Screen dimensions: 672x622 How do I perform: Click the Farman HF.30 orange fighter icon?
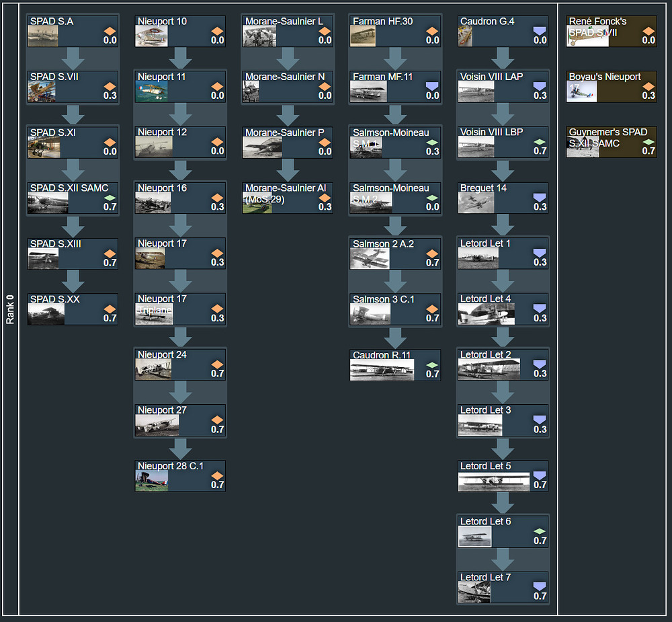click(x=432, y=31)
